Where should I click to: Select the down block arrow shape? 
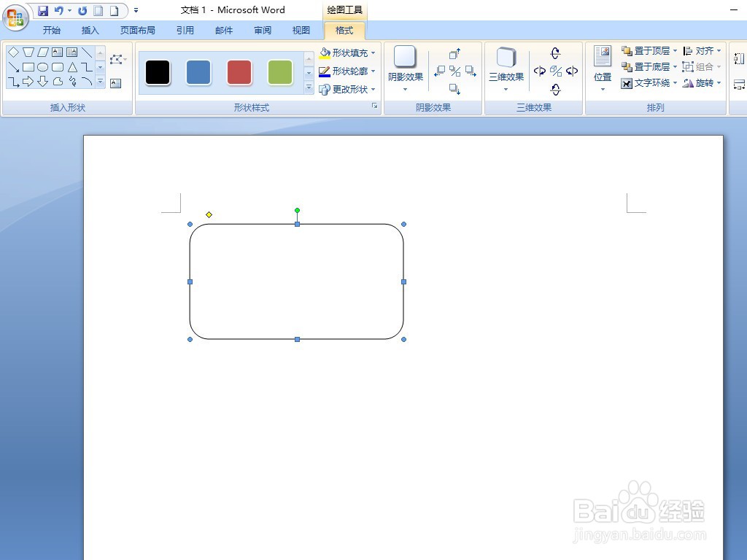tap(43, 82)
